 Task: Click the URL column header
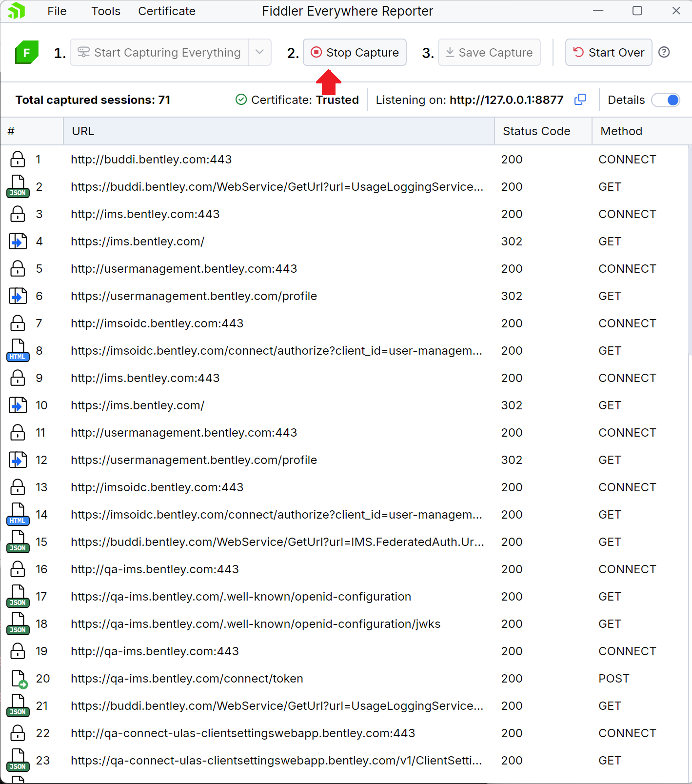[x=279, y=131]
